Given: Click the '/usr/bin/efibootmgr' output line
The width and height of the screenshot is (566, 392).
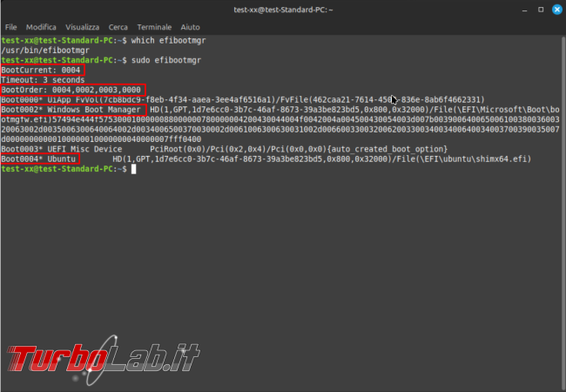Looking at the screenshot, I should 45,51.
